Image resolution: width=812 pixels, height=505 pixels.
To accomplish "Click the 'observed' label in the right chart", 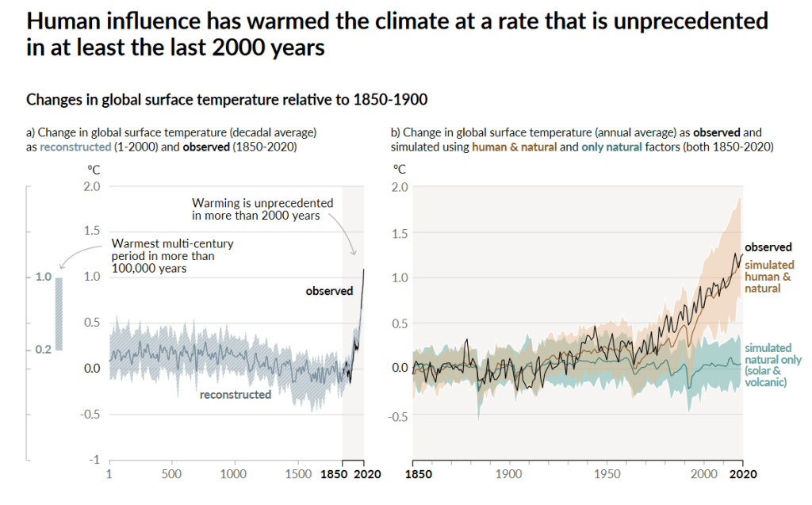I will pyautogui.click(x=768, y=247).
